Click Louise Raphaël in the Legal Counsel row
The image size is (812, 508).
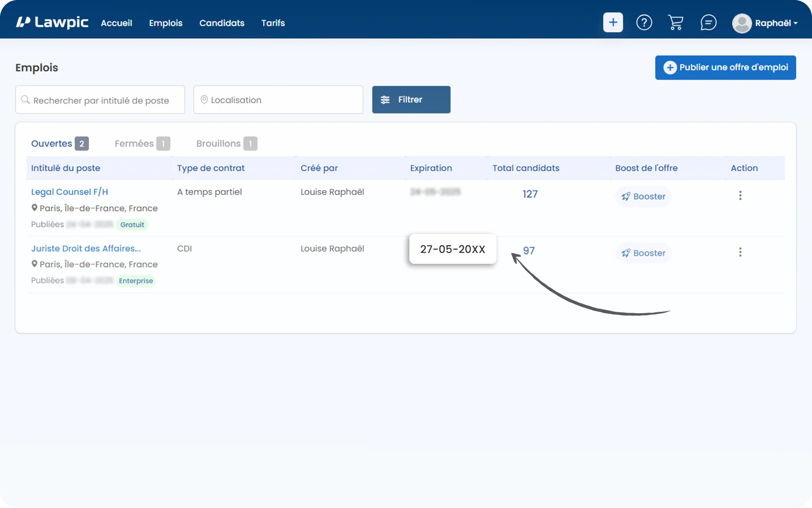tap(332, 192)
